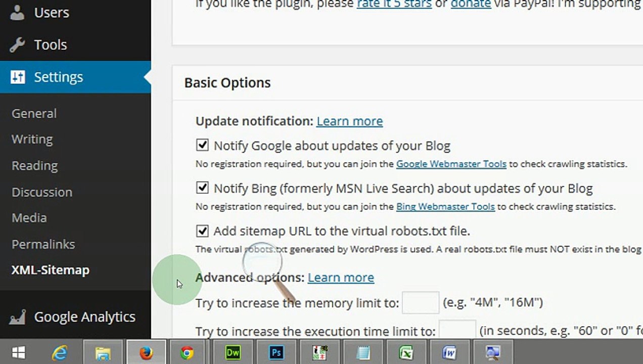Go to Media settings
This screenshot has height=364, width=643.
point(29,217)
